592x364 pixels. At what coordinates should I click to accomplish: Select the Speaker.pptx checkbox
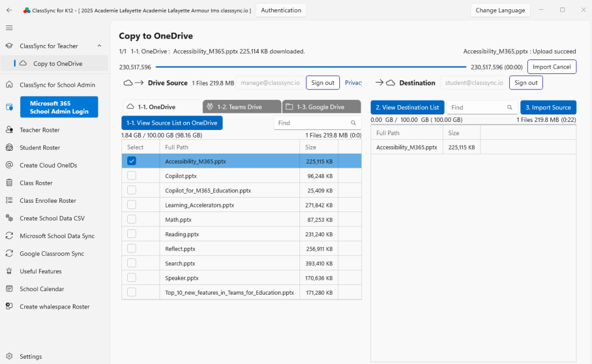point(131,277)
